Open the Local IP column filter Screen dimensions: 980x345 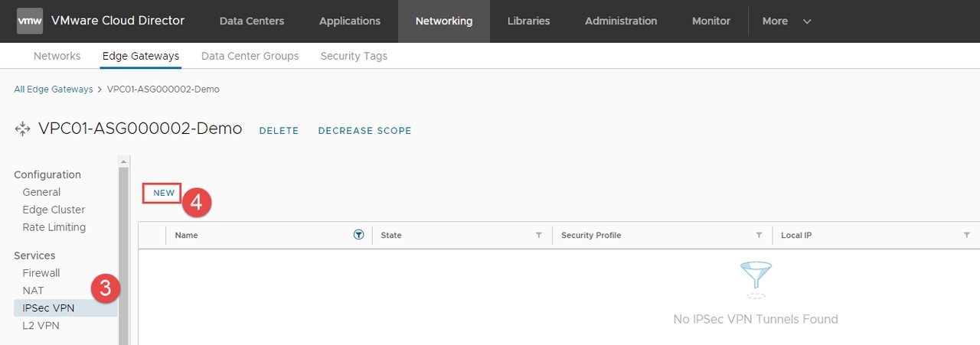(x=967, y=235)
